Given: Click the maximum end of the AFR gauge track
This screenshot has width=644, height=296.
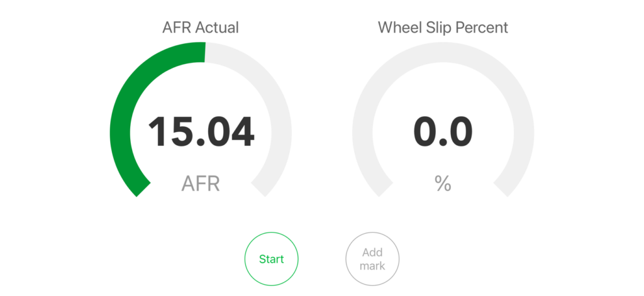Looking at the screenshot, I should [262, 187].
